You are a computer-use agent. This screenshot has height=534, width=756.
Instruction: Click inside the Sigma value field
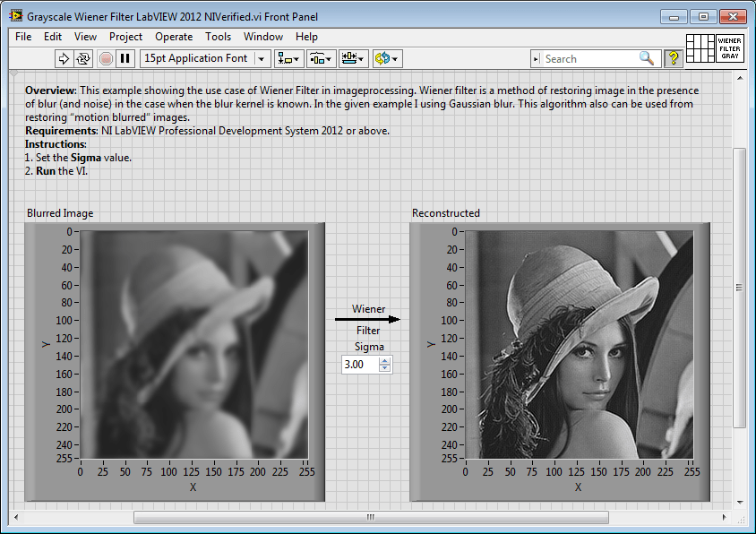pos(360,364)
